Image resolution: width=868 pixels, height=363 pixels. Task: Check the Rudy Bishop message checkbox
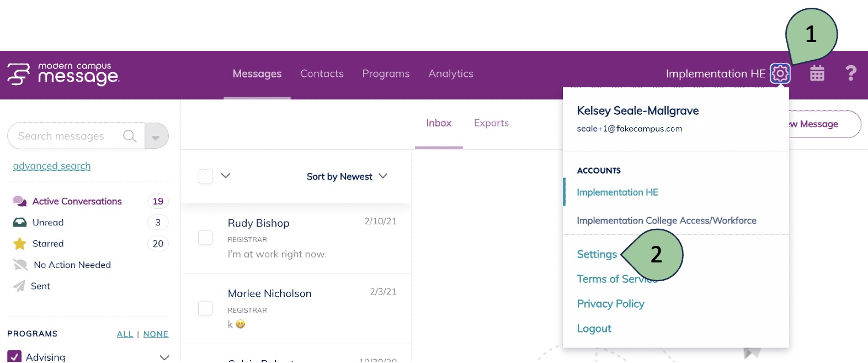pos(205,238)
